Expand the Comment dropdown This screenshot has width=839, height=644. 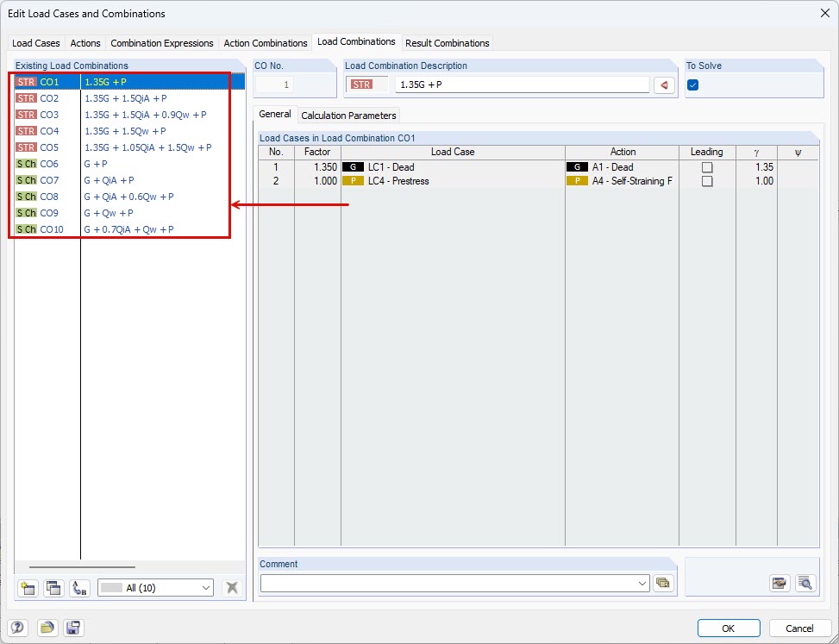(x=641, y=583)
